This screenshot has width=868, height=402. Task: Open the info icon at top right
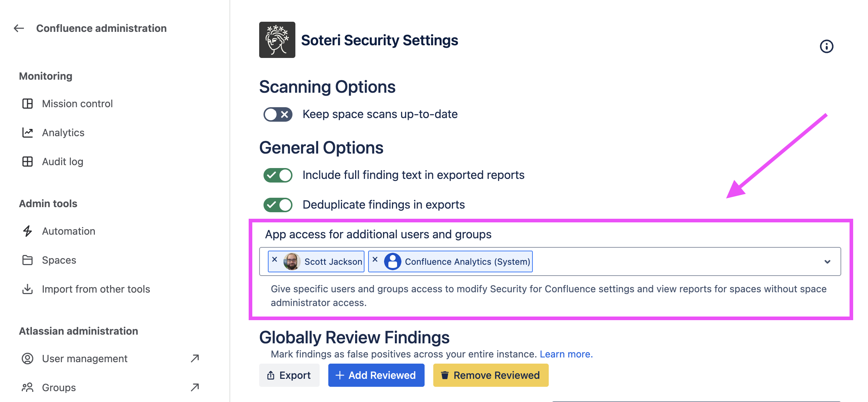tap(826, 46)
